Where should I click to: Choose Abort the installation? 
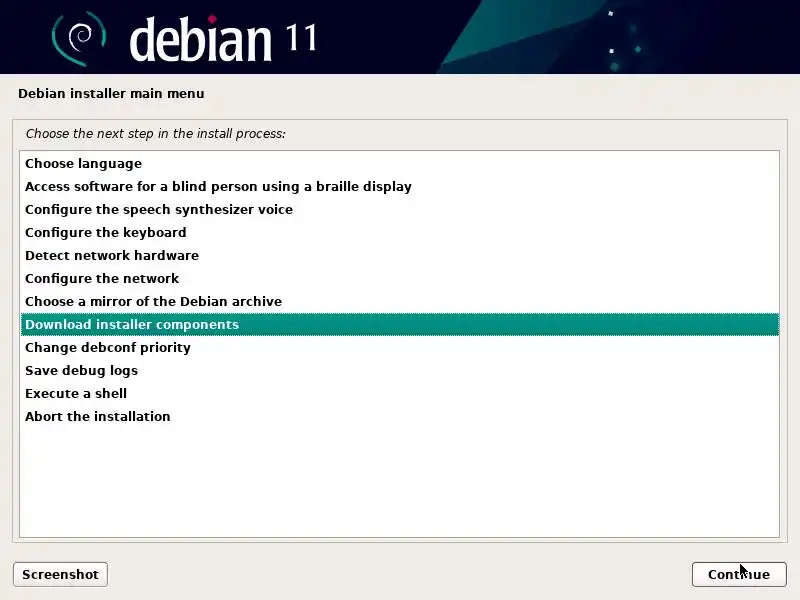pyautogui.click(x=399, y=416)
